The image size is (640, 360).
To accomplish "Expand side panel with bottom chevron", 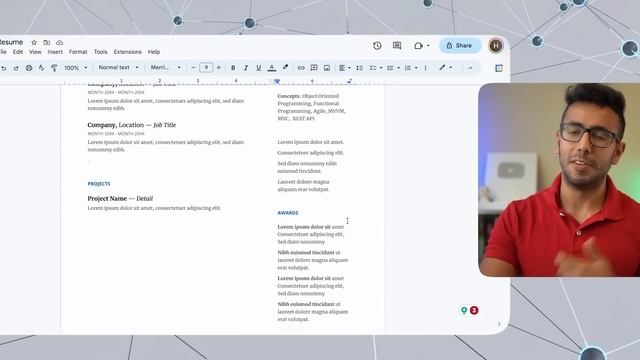I will coord(499,324).
